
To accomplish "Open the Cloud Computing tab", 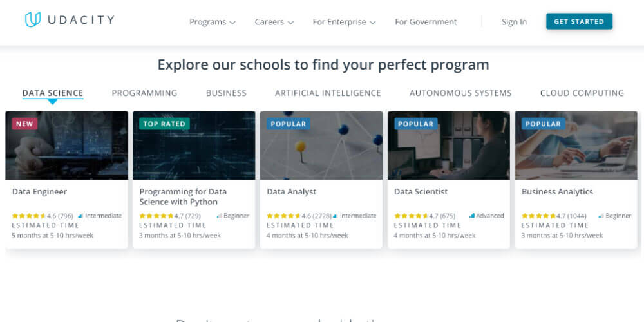I will [582, 93].
